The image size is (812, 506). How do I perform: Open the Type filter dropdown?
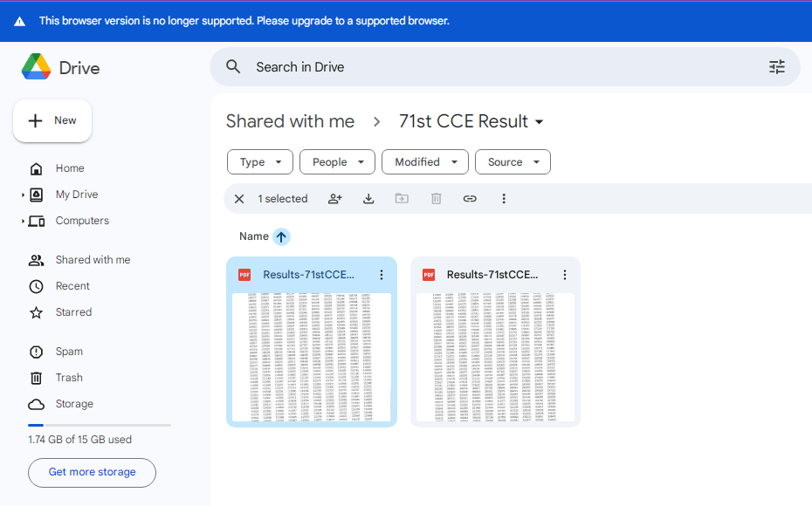260,162
